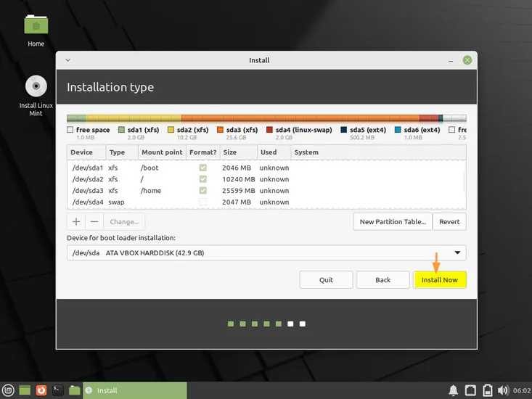Click the sda4 (linux-swap) red swatch

[x=270, y=130]
